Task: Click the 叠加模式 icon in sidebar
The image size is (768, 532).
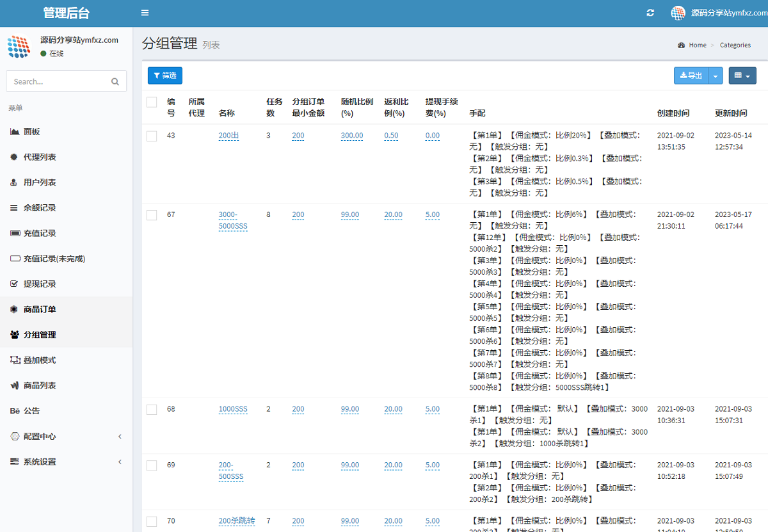Action: [15, 360]
